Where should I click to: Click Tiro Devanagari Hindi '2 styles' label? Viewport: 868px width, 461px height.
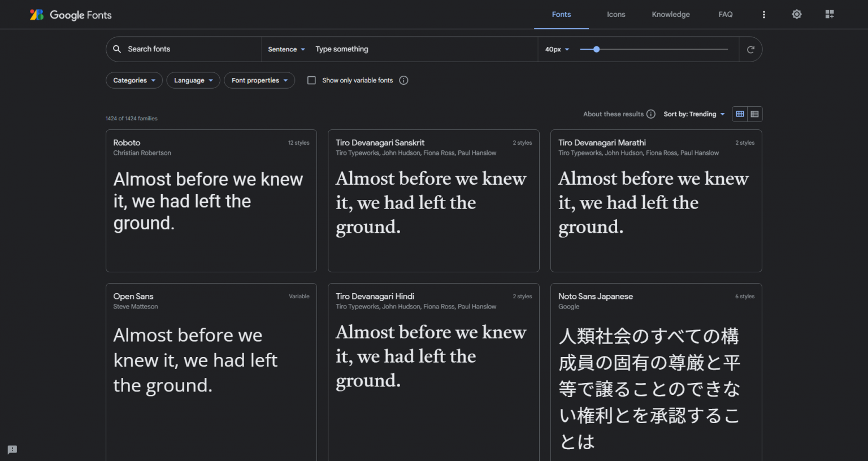[522, 297]
